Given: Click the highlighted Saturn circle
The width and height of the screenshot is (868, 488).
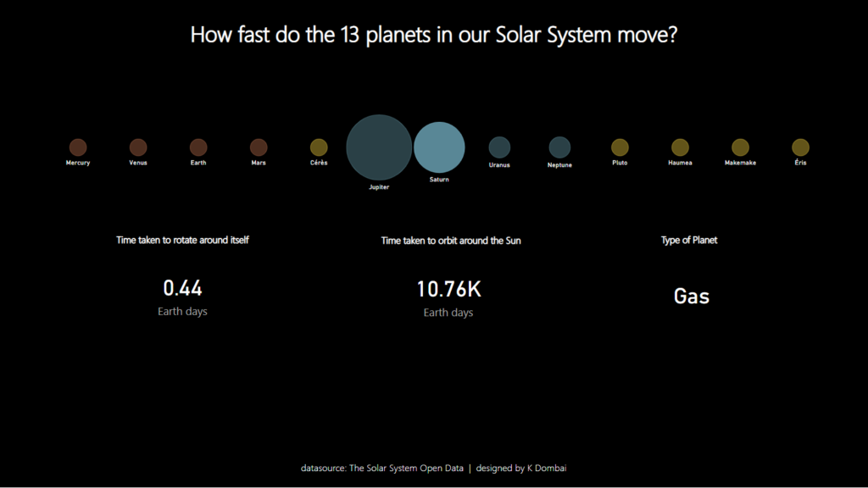Looking at the screenshot, I should pos(439,147).
